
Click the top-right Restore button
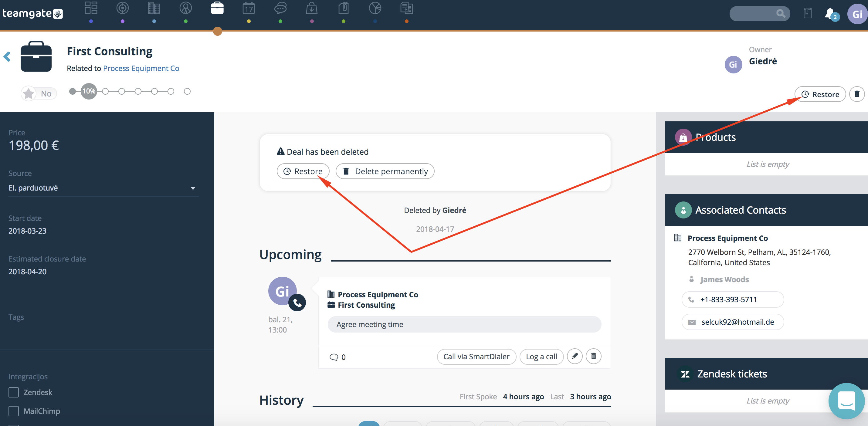pos(820,94)
